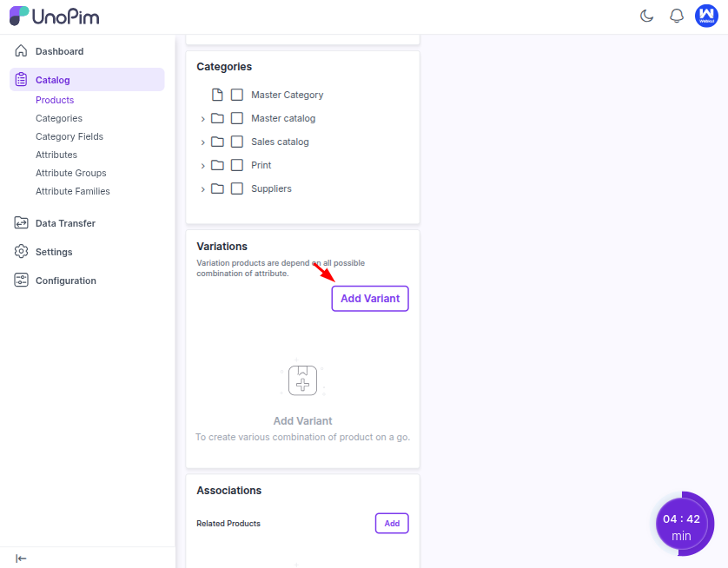
Task: Check the Sales catalog checkbox
Action: pos(237,142)
